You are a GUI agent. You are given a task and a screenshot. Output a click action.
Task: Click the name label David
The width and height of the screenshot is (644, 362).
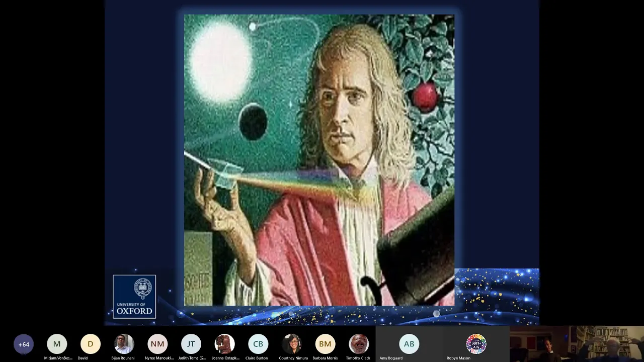(83, 358)
